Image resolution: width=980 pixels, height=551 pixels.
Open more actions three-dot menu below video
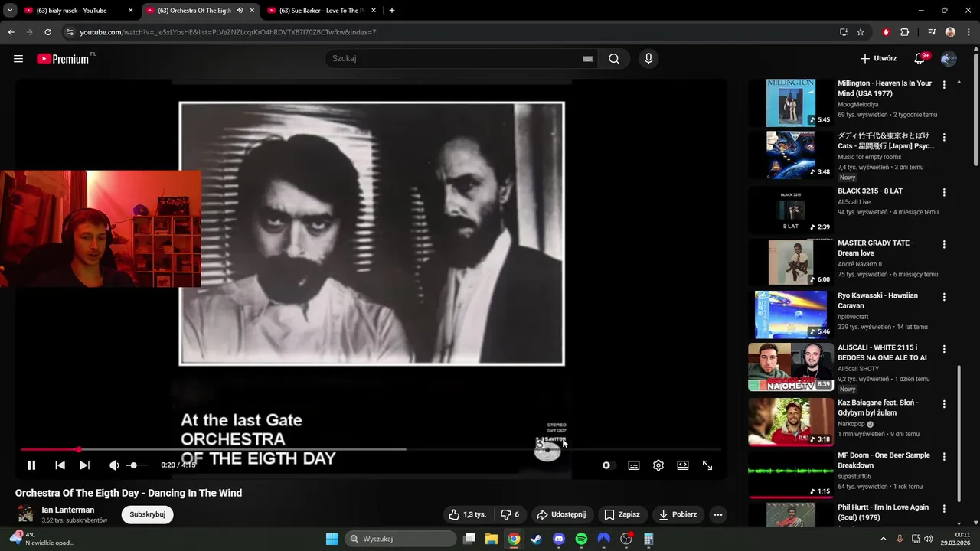tap(718, 514)
